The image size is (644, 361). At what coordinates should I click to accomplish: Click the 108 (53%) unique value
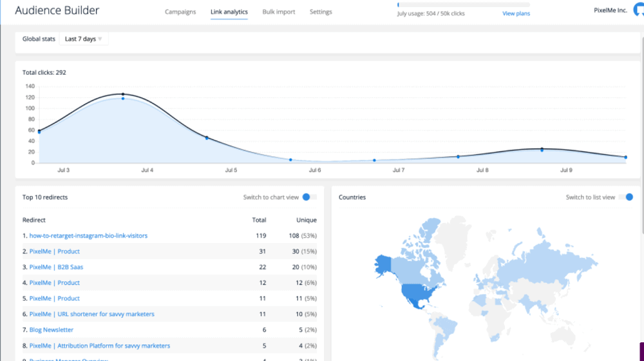[303, 235]
